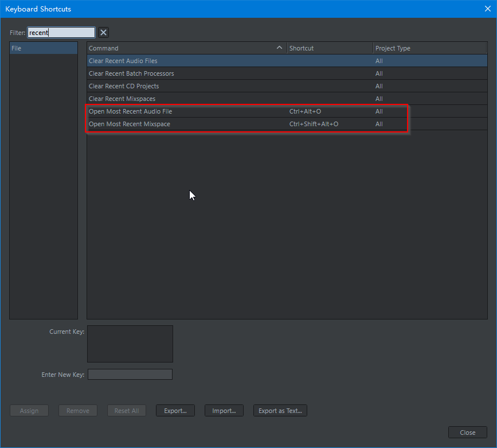Click the Close button at bottom

(x=468, y=433)
